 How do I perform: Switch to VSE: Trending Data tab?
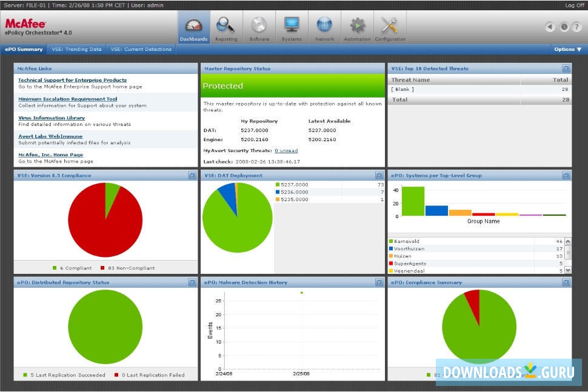pyautogui.click(x=76, y=49)
